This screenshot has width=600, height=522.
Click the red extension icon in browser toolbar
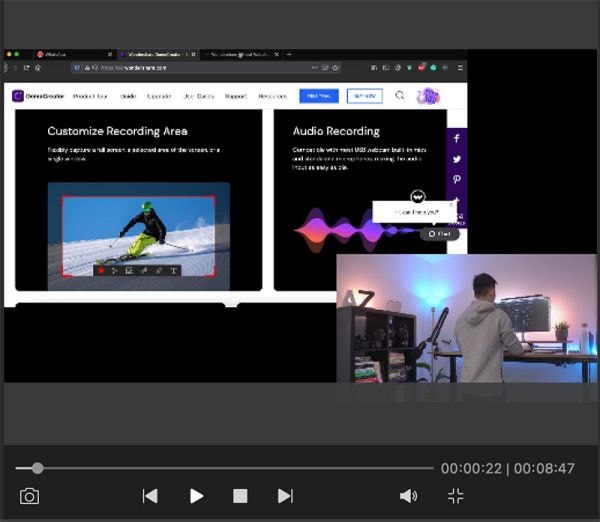pos(422,67)
